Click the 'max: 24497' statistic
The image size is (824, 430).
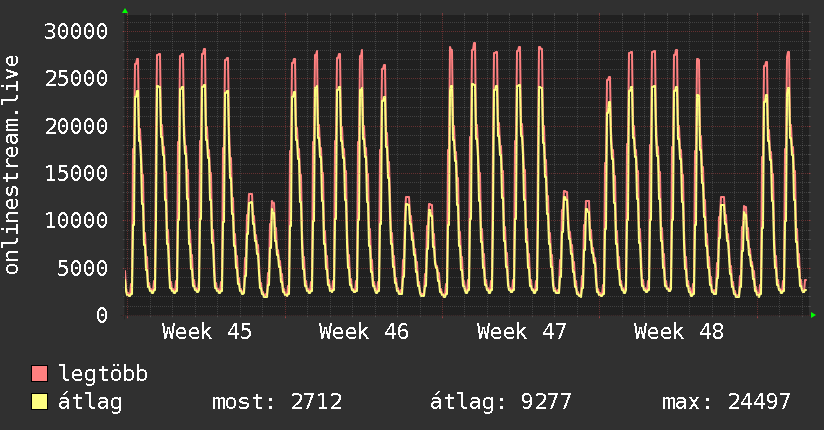[726, 402]
